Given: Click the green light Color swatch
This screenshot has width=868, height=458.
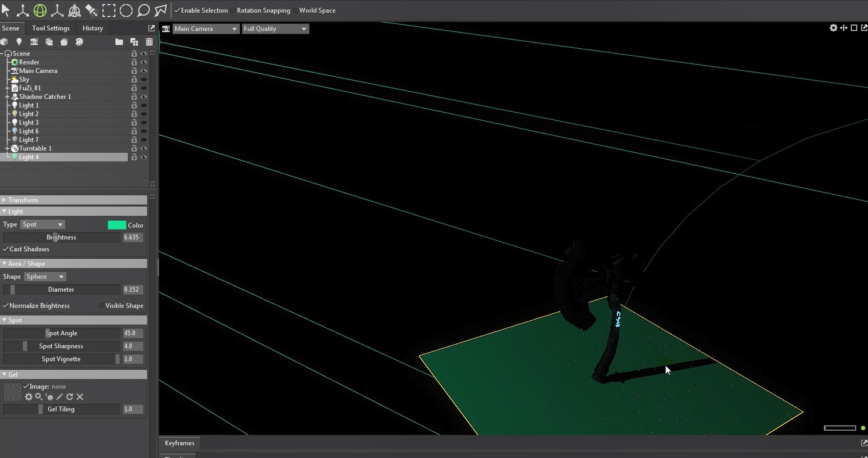Looking at the screenshot, I should pos(117,225).
